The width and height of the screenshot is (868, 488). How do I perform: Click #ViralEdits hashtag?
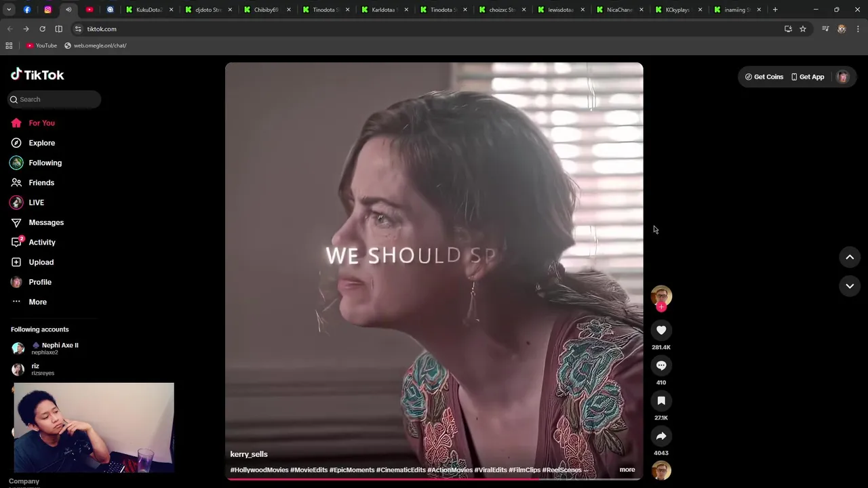(490, 470)
